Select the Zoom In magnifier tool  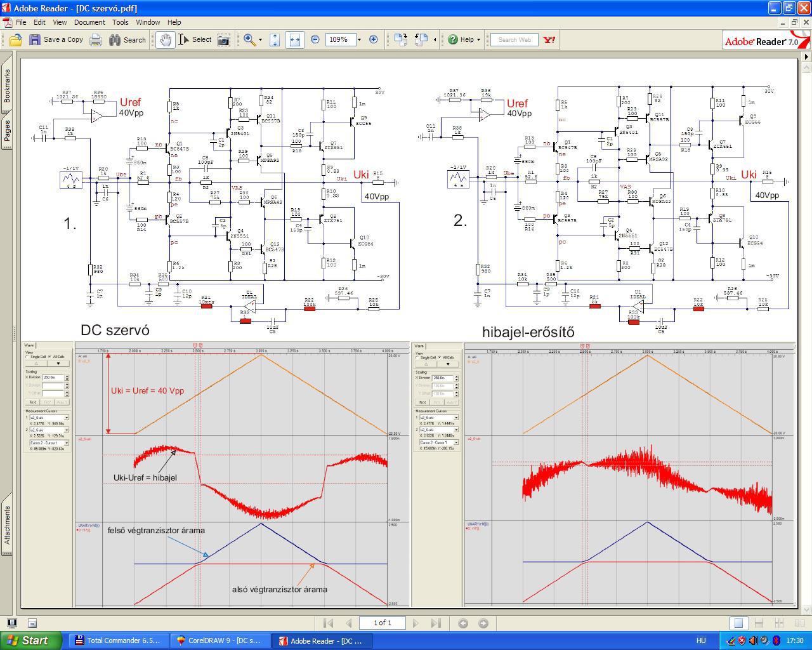pos(249,39)
